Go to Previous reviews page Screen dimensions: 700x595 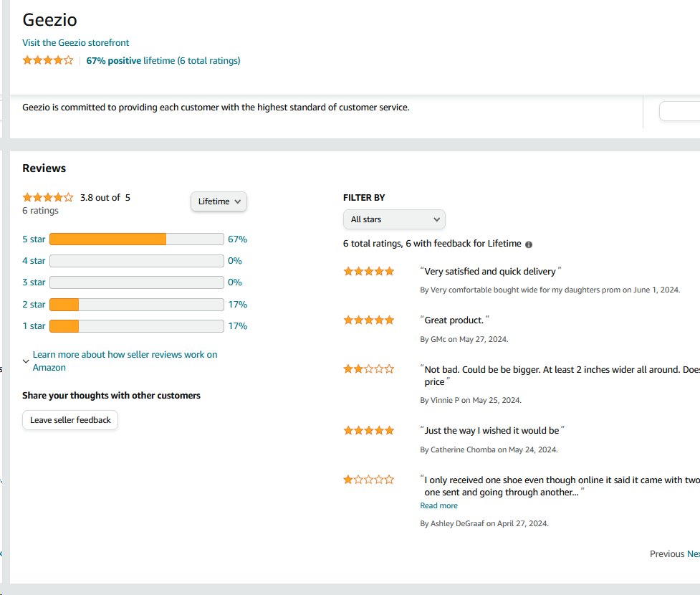coord(666,554)
